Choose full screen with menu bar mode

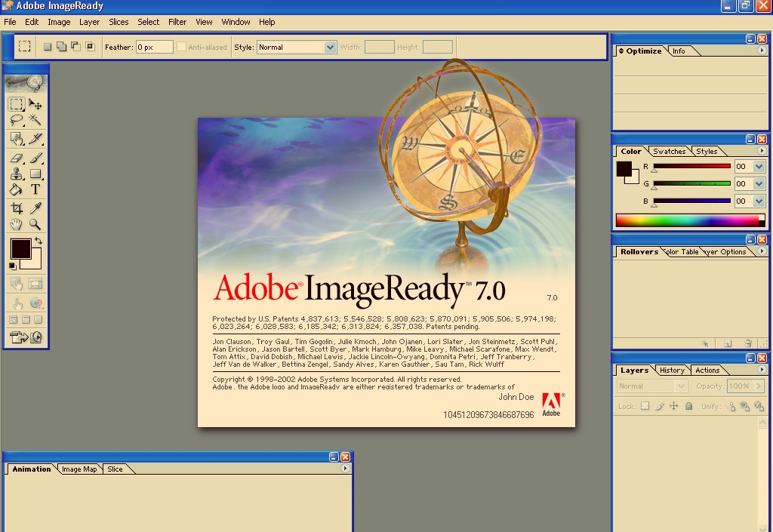click(x=26, y=320)
